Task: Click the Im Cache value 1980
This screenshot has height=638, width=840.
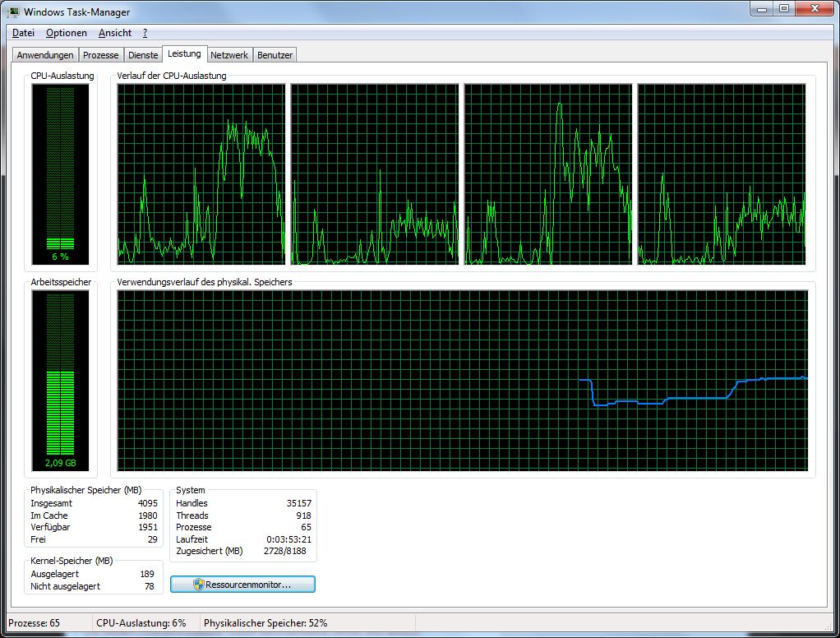Action: click(148, 515)
